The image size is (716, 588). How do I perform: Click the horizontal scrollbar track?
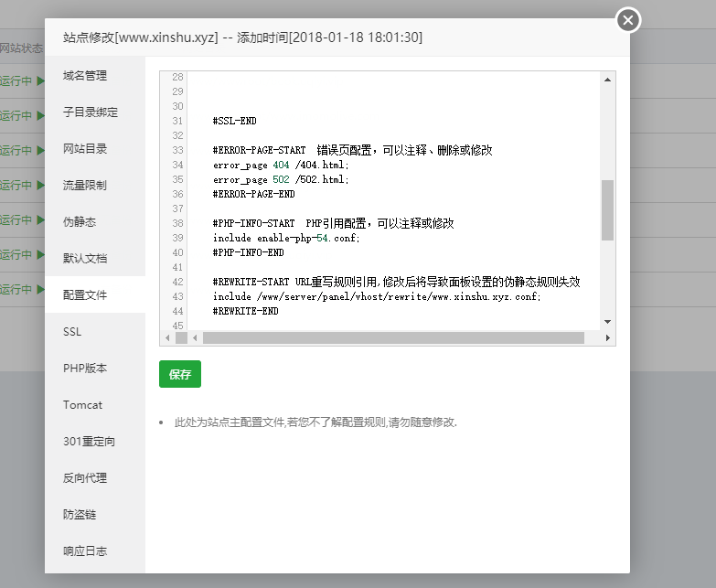pyautogui.click(x=393, y=337)
